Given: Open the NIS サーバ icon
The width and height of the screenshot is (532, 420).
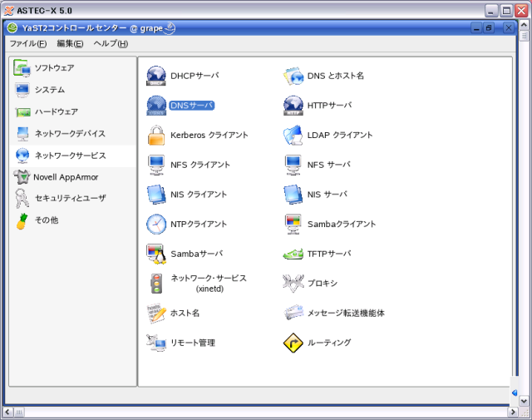Looking at the screenshot, I should click(293, 195).
